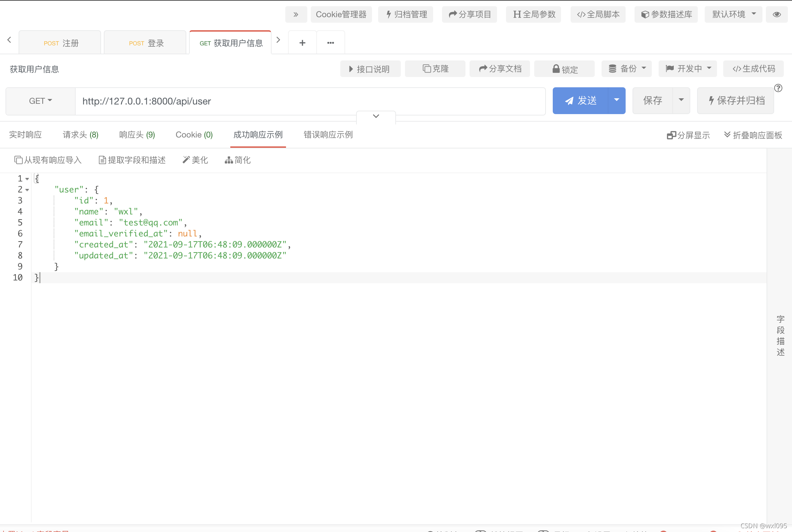Click the 保存并归档 button

736,100
